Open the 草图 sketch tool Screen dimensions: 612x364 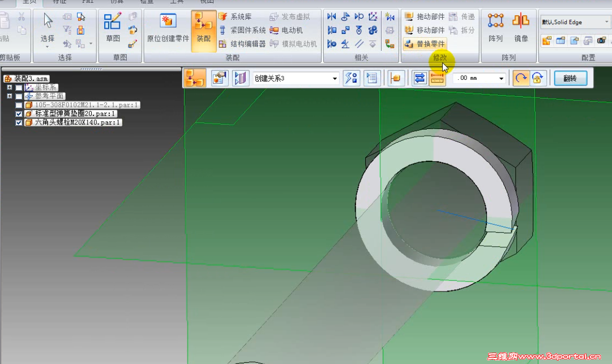pos(113,27)
